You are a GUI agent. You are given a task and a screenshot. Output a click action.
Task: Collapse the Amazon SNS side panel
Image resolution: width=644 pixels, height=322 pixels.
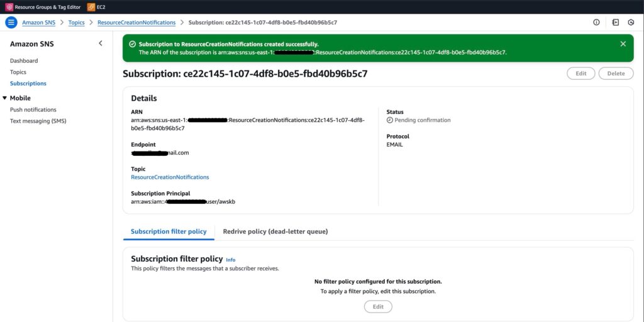(101, 43)
